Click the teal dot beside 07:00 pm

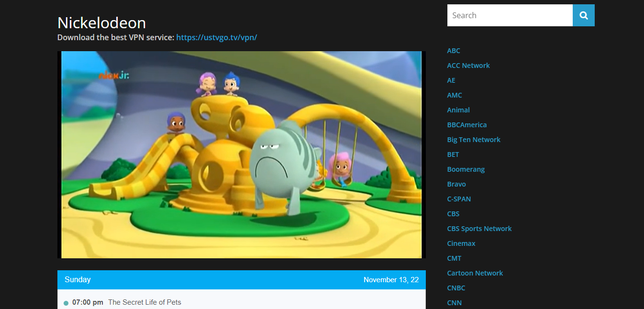click(x=66, y=303)
